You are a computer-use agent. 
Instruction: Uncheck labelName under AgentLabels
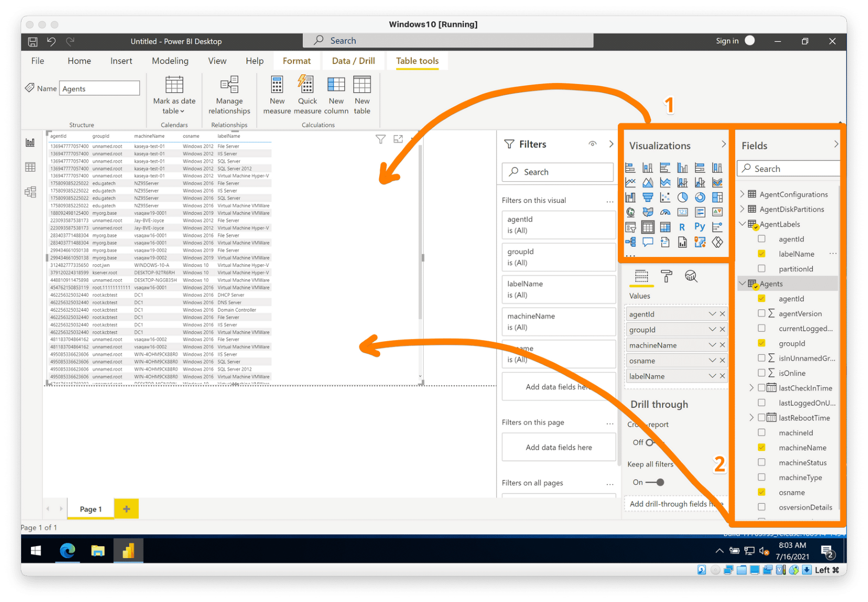tap(762, 253)
